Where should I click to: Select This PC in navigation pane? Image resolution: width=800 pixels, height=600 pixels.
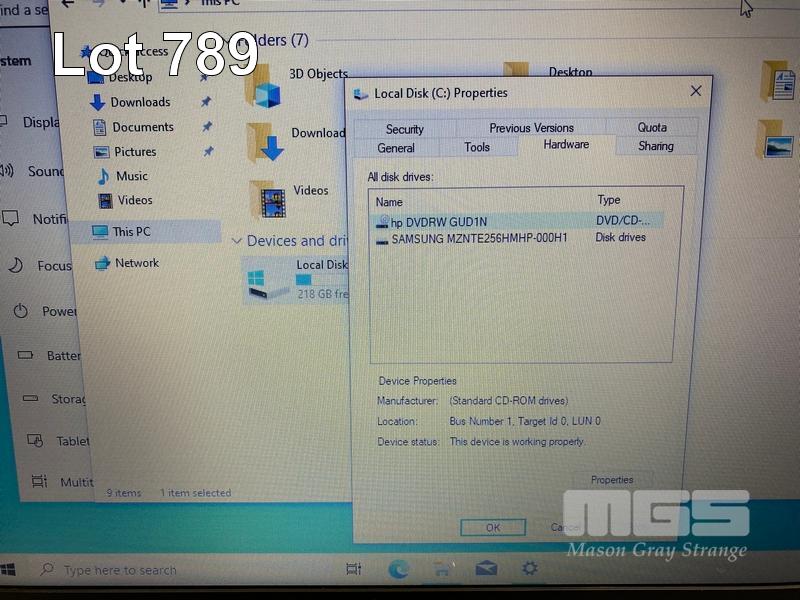145,232
